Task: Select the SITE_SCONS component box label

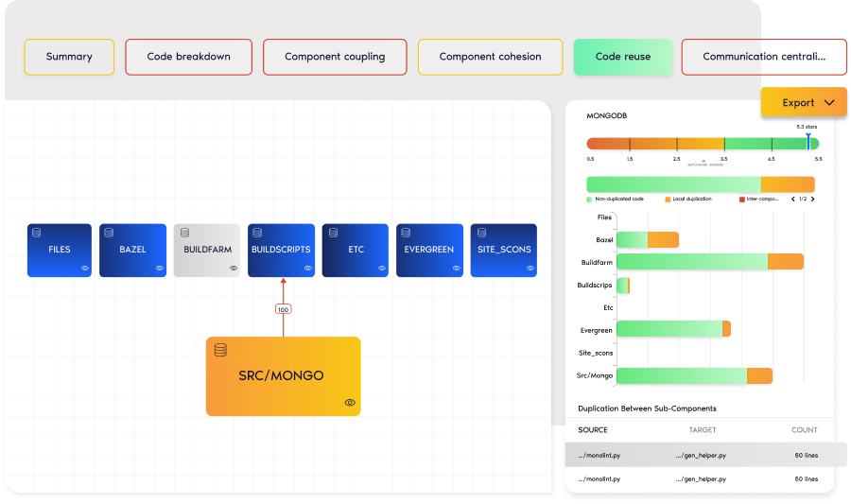Action: click(504, 250)
